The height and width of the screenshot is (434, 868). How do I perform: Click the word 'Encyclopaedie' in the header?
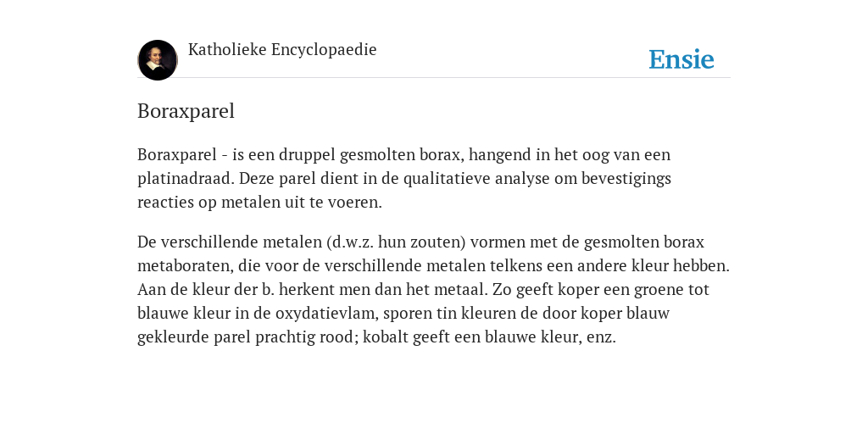324,50
